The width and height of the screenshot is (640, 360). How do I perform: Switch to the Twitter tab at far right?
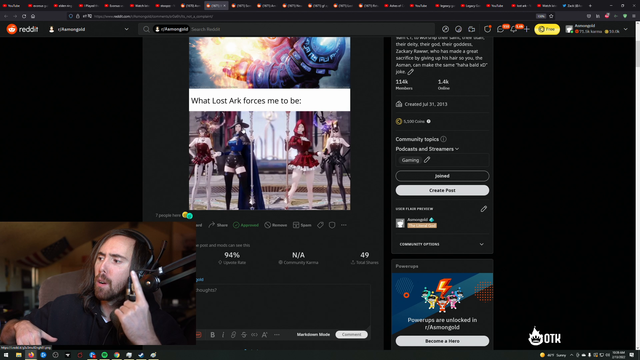[x=572, y=6]
